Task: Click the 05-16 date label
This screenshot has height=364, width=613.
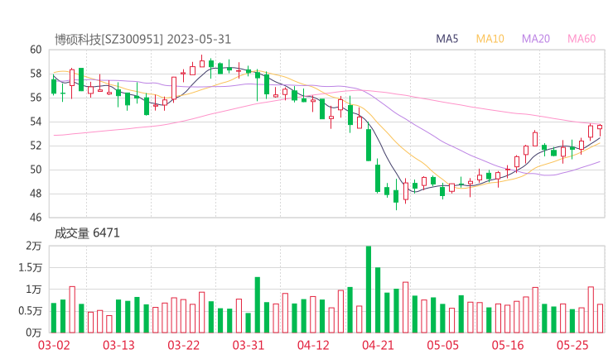Action: coord(508,345)
